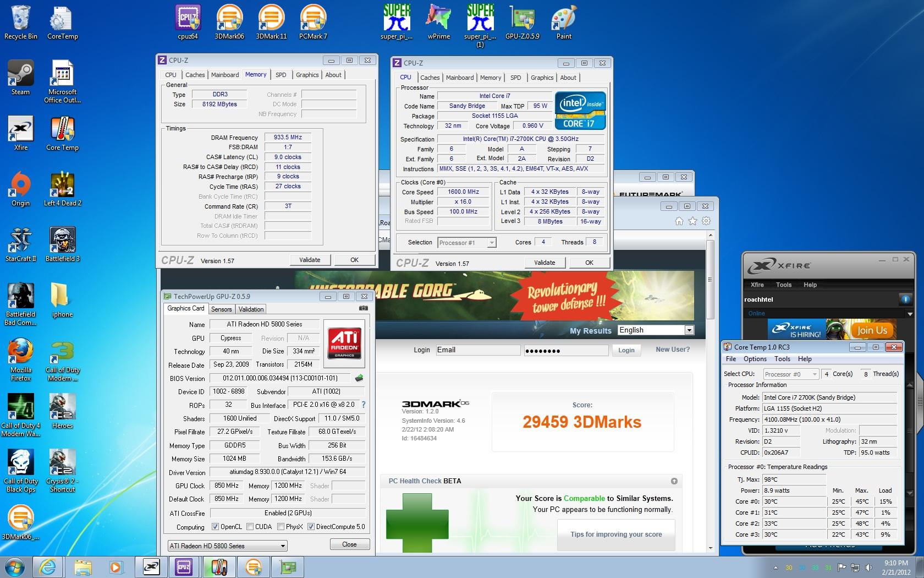The image size is (924, 578).
Task: Toggle the OpenCL checkbox in GPU-Z
Action: [215, 527]
